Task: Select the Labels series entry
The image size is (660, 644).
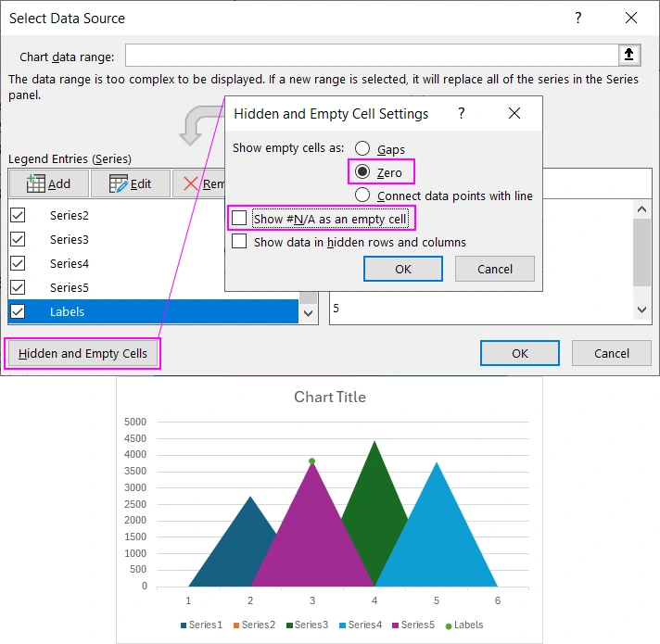Action: click(67, 311)
